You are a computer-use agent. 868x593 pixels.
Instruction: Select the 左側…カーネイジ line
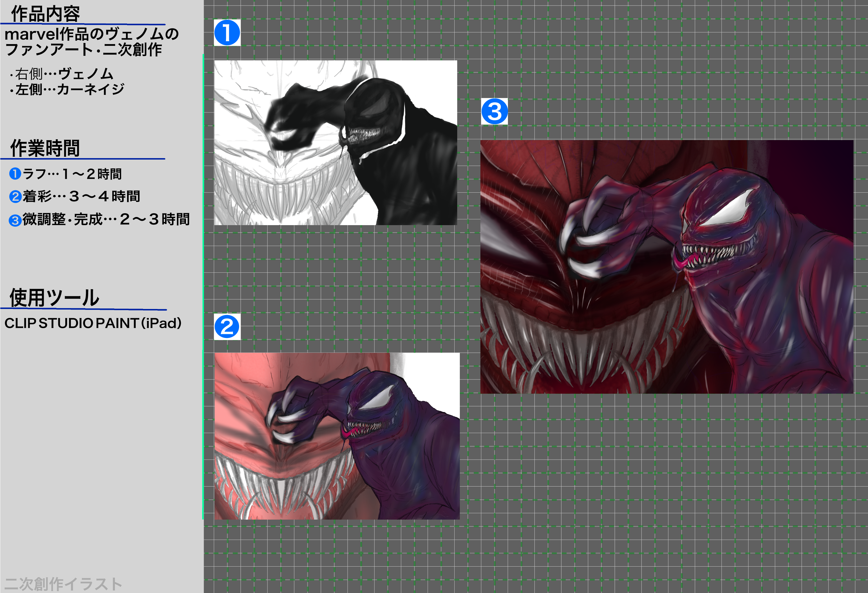point(67,90)
